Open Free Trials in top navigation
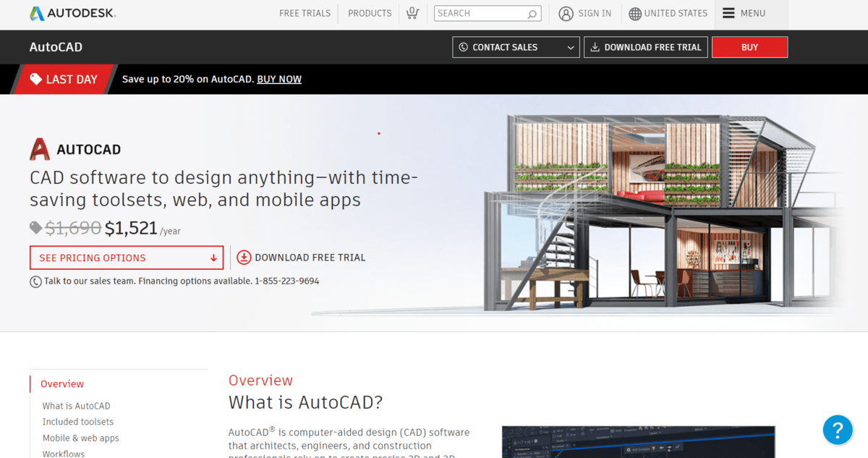The image size is (868, 458). click(x=305, y=14)
